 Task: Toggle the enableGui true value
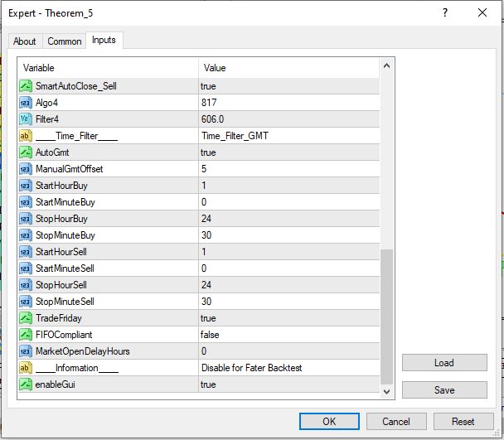coord(288,384)
